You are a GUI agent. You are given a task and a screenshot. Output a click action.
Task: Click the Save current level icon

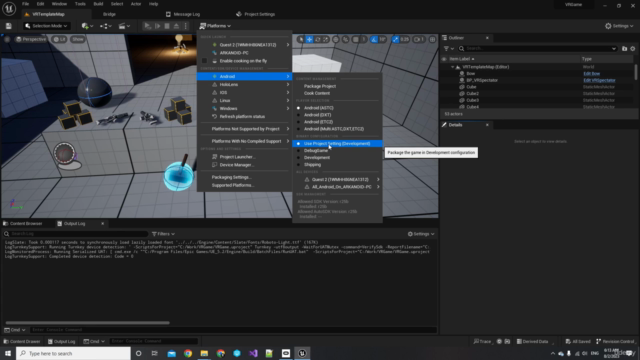click(9, 26)
